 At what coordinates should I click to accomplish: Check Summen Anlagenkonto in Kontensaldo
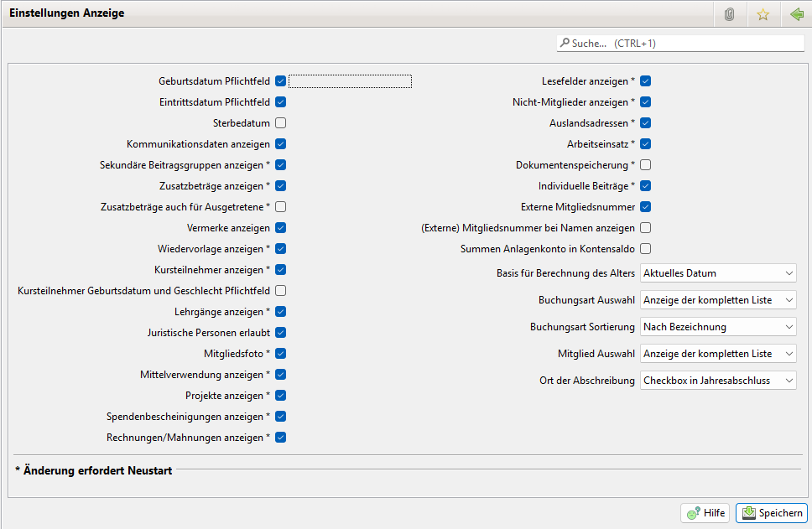(x=646, y=249)
